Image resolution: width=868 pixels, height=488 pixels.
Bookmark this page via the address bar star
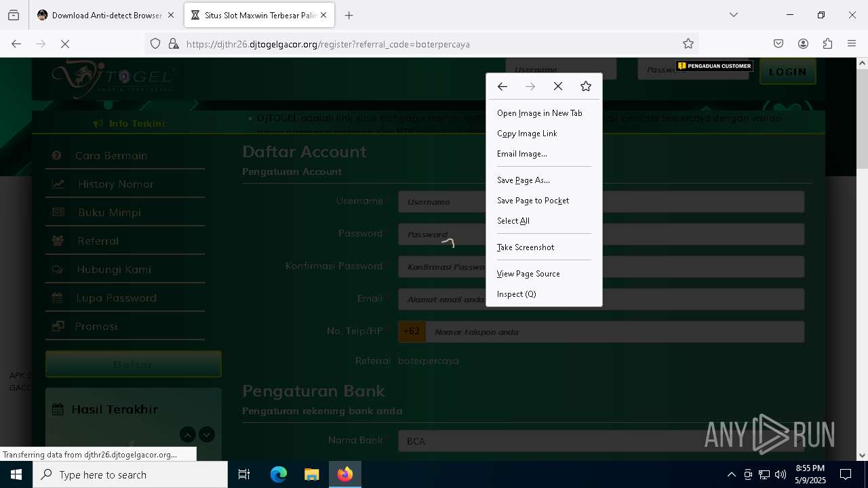coord(688,44)
